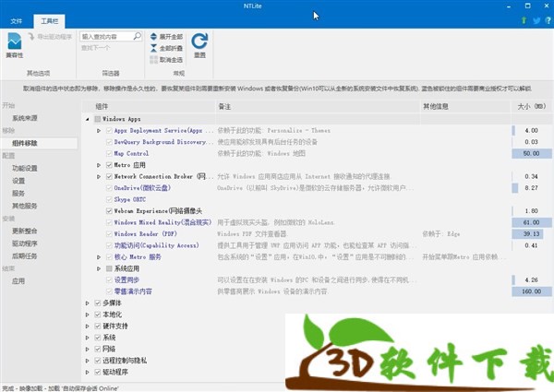Expand the 核心 Metro 服务 node
The width and height of the screenshot is (554, 392).
point(99,257)
